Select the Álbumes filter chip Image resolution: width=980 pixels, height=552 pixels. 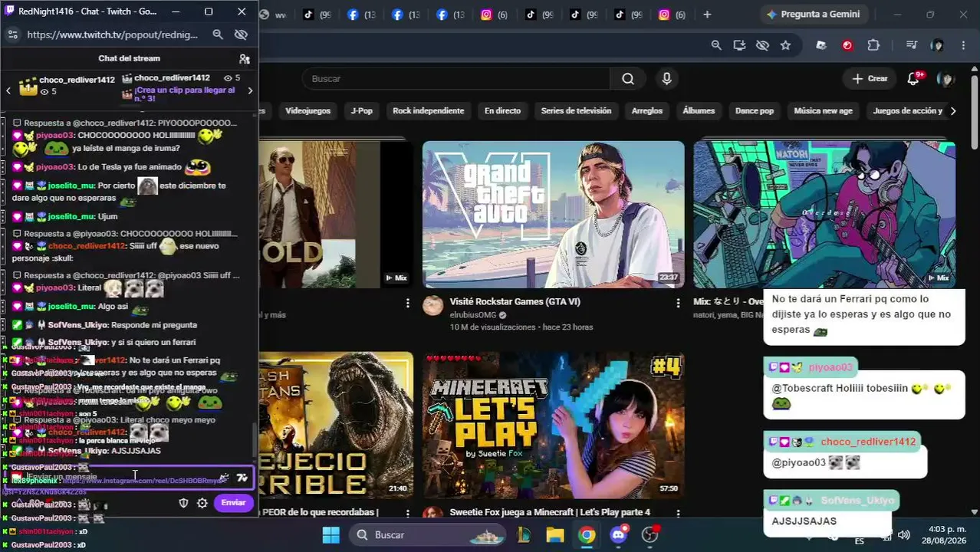click(x=699, y=110)
